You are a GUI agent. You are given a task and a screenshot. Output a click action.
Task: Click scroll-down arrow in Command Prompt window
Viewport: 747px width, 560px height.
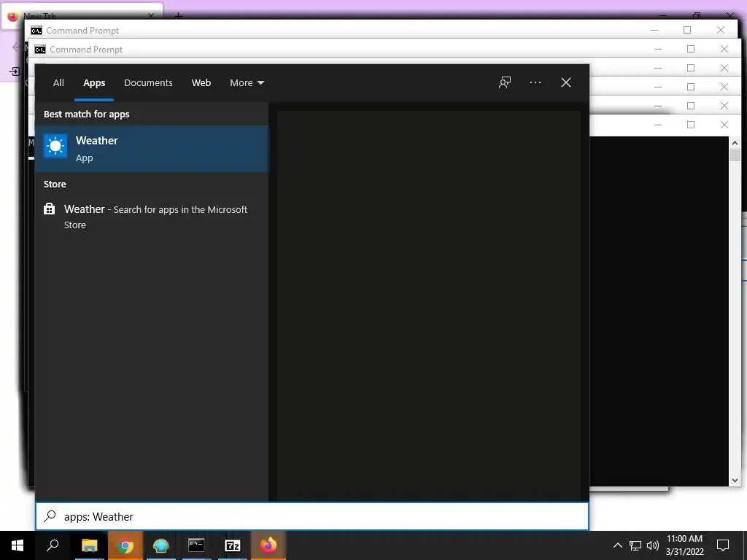click(735, 481)
